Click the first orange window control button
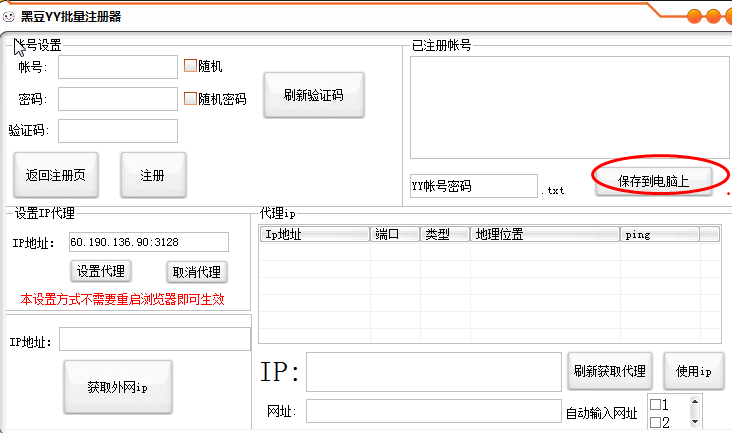This screenshot has width=732, height=433. (x=695, y=16)
